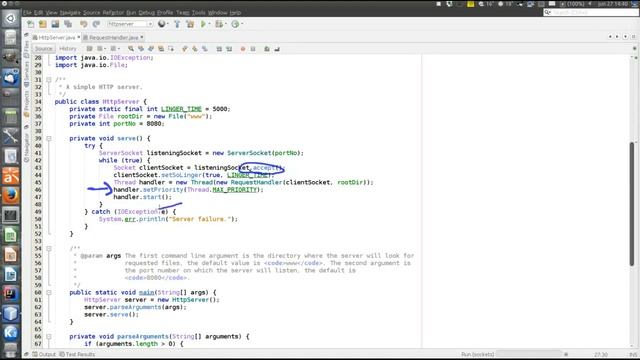Screen dimensions: 640x360
Task: Open Ubuntu Software Center in the dock
Action: point(11,176)
